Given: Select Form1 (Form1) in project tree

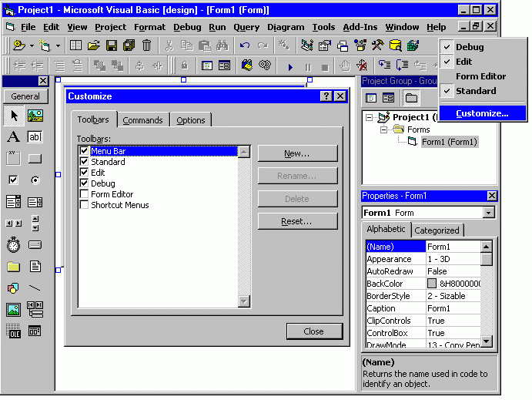Looking at the screenshot, I should click(x=449, y=142).
